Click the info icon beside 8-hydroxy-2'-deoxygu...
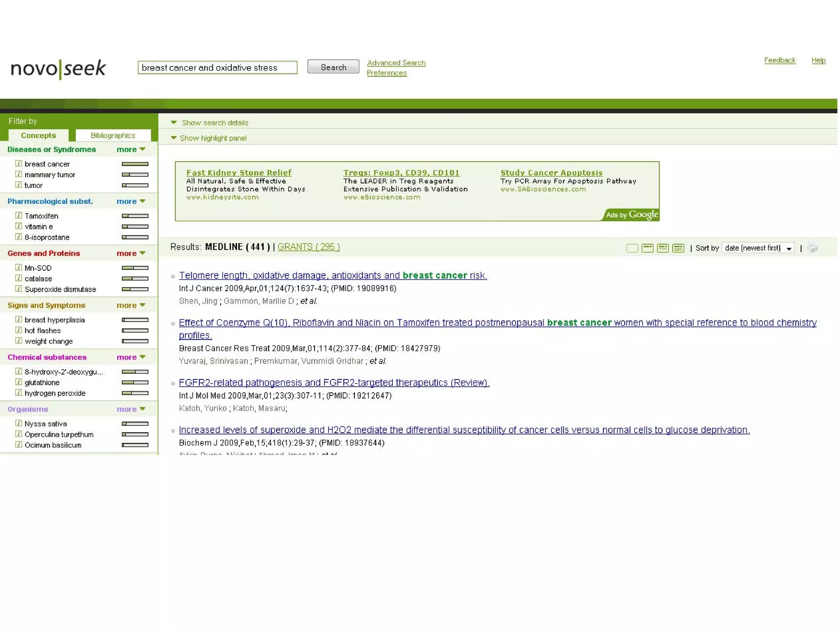The width and height of the screenshot is (840, 630). tap(18, 371)
